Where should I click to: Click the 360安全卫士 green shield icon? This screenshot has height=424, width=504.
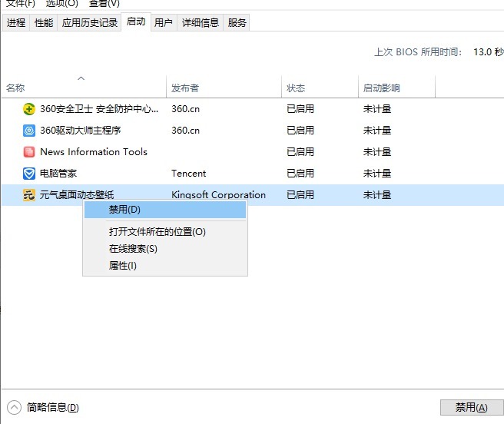coord(29,109)
